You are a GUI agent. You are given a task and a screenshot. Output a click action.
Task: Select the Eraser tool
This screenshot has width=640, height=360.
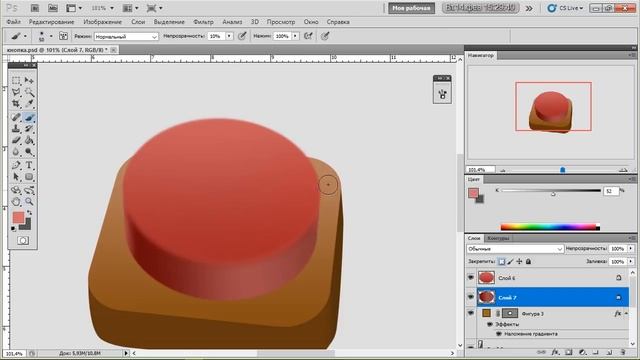point(16,140)
